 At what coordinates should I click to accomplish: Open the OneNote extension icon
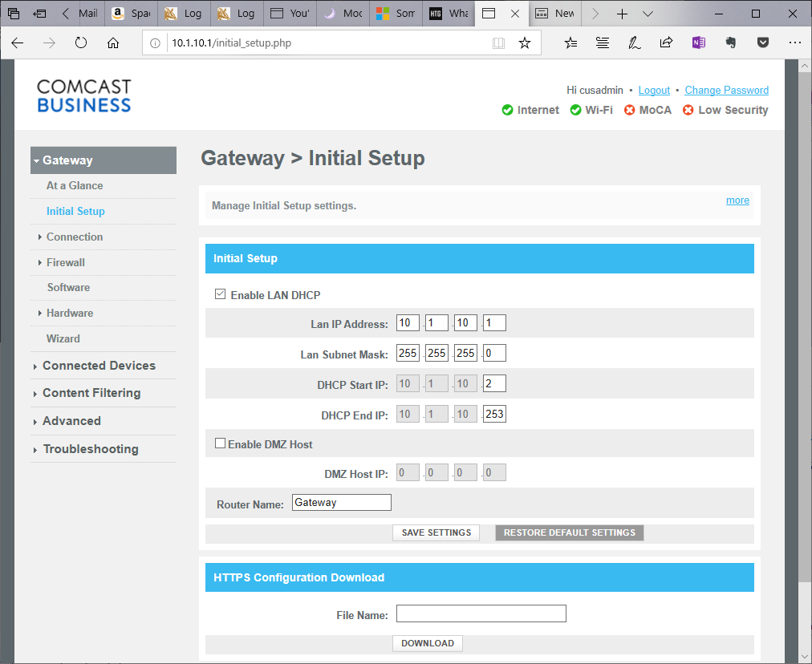pyautogui.click(x=699, y=43)
